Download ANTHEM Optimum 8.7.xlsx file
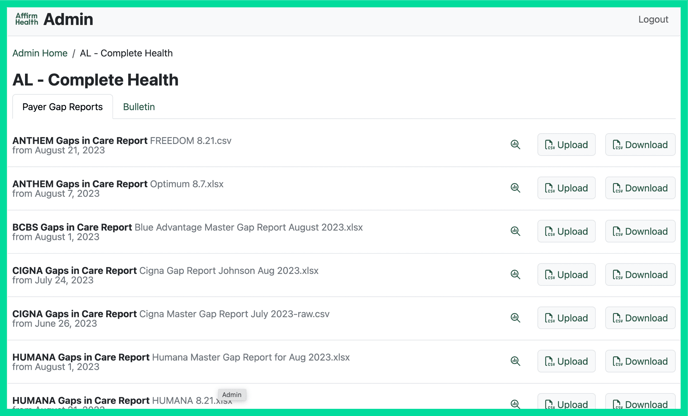 (x=640, y=188)
